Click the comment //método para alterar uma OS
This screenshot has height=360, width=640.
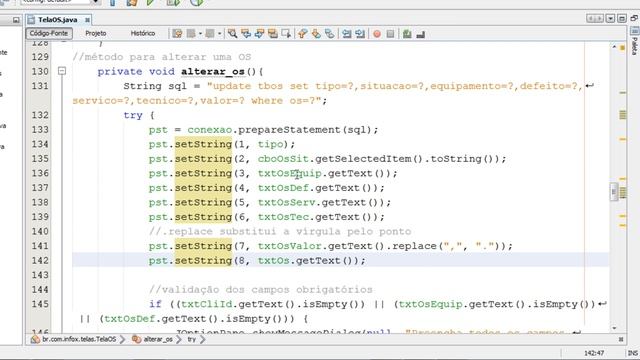(162, 57)
